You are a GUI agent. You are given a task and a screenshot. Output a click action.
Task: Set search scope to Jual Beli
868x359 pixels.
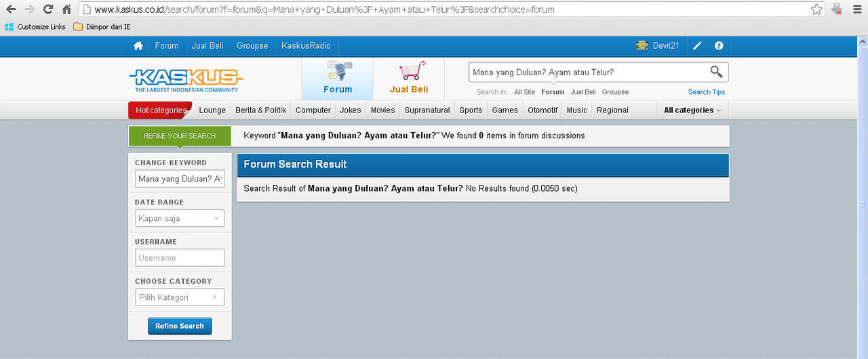(583, 92)
